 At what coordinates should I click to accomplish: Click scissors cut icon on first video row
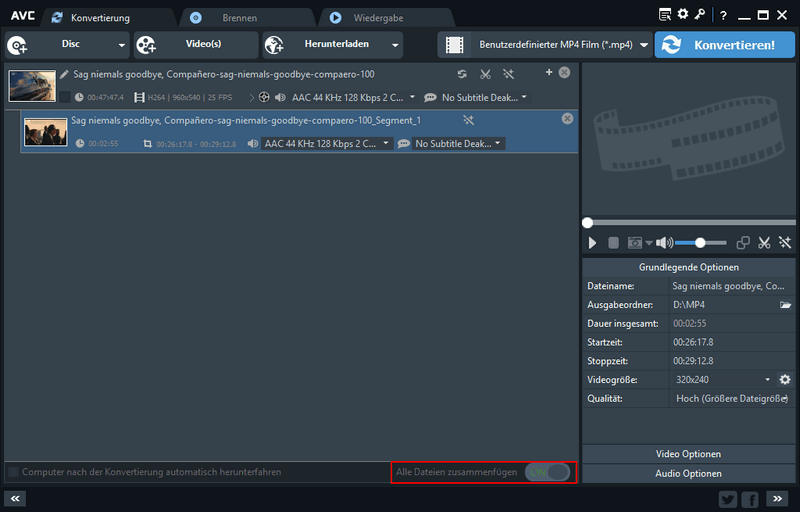(x=485, y=74)
